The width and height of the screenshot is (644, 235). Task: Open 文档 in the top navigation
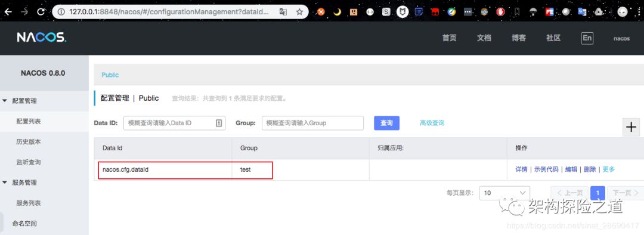point(484,38)
